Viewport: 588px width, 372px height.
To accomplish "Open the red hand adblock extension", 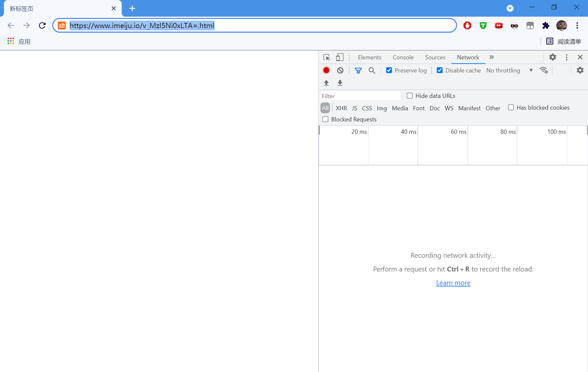I will click(x=467, y=25).
